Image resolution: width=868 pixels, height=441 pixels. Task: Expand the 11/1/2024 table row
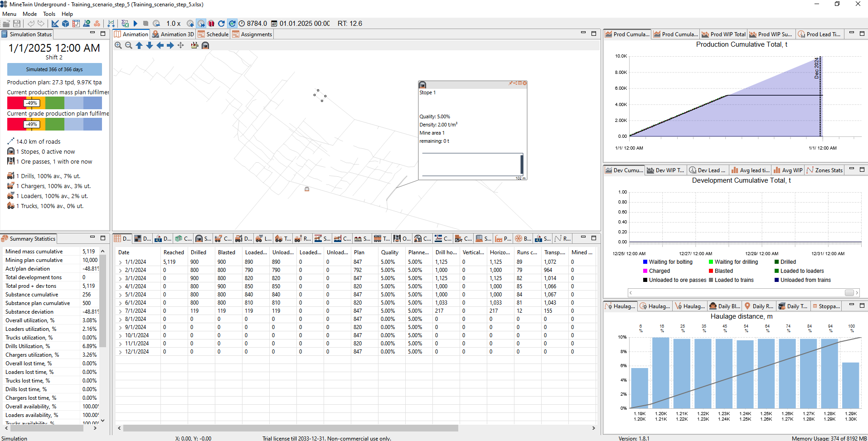pyautogui.click(x=121, y=344)
